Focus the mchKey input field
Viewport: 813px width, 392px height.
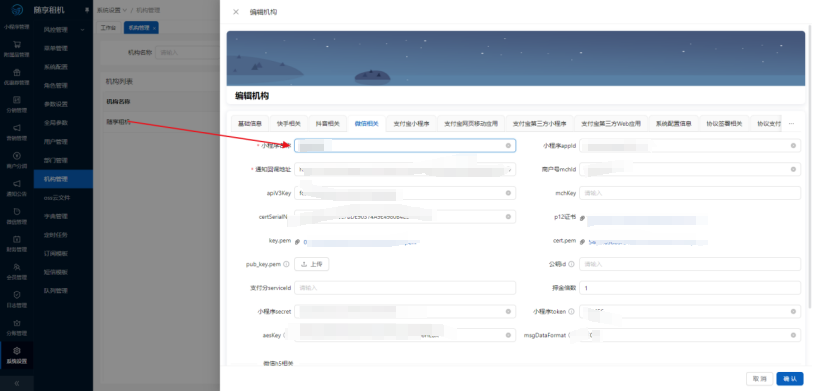690,193
